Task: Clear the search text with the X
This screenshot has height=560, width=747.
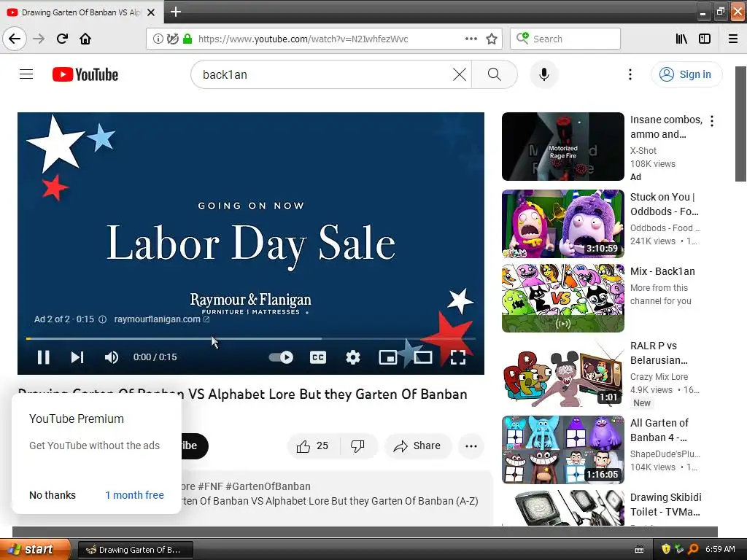Action: point(460,74)
